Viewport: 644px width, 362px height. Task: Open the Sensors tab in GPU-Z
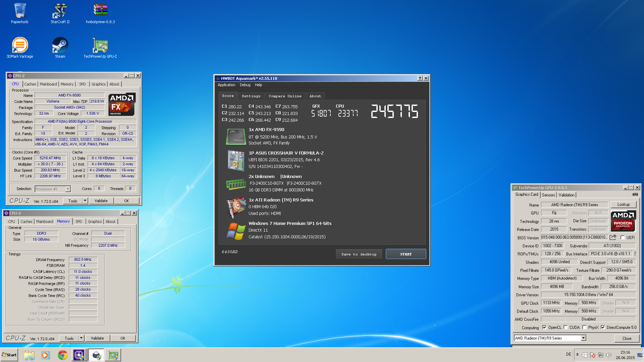pyautogui.click(x=548, y=195)
